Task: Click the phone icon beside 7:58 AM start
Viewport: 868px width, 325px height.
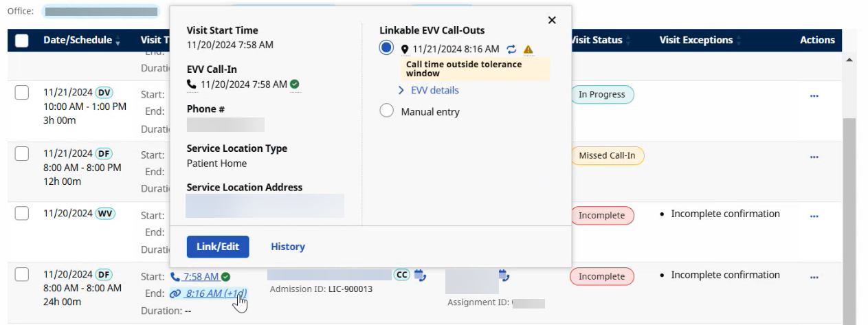Action: click(175, 277)
